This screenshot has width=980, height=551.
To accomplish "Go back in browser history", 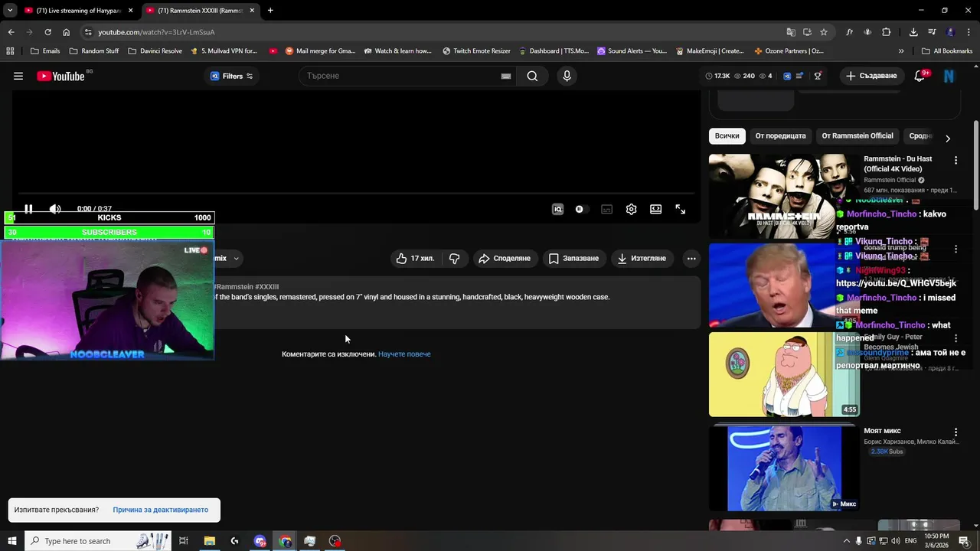I will click(x=11, y=32).
